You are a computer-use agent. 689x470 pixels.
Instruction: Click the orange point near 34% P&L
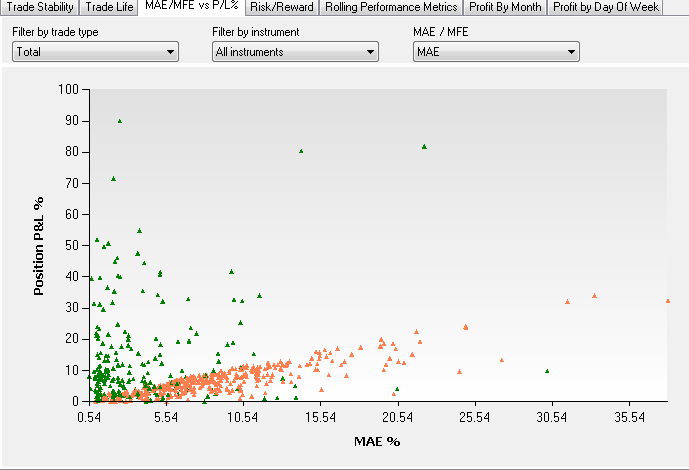coord(594,296)
